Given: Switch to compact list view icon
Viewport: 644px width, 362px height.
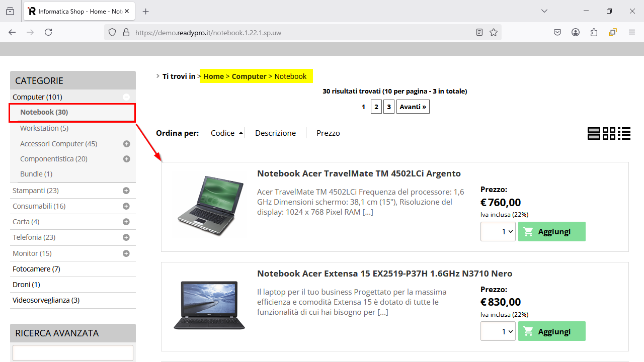Looking at the screenshot, I should pyautogui.click(x=624, y=133).
